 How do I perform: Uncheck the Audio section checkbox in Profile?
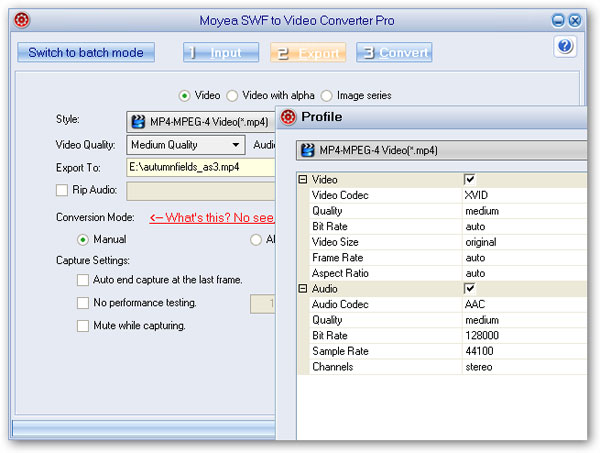[470, 288]
